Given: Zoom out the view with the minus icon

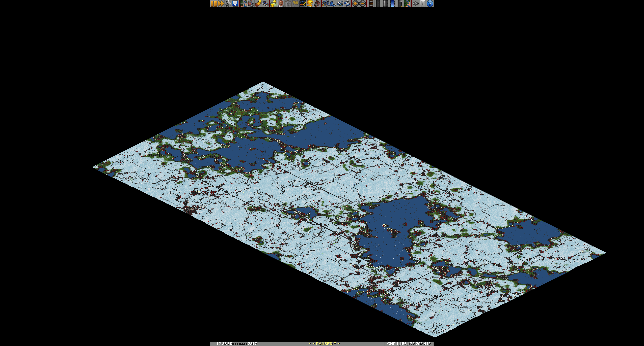Looking at the screenshot, I should click(363, 4).
